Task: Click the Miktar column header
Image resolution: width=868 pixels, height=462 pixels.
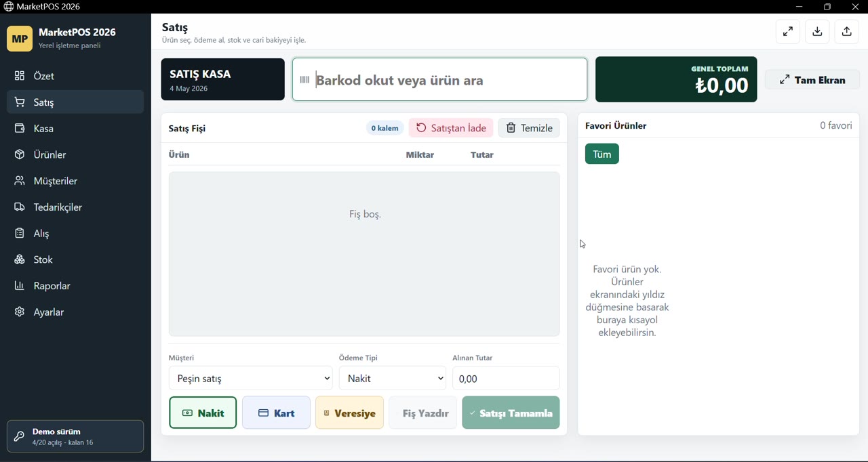Action: click(420, 155)
